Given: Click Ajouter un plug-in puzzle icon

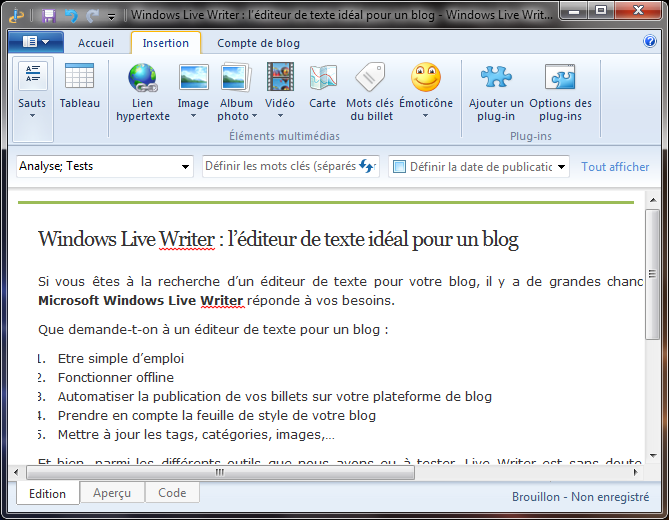Looking at the screenshot, I should tap(496, 78).
